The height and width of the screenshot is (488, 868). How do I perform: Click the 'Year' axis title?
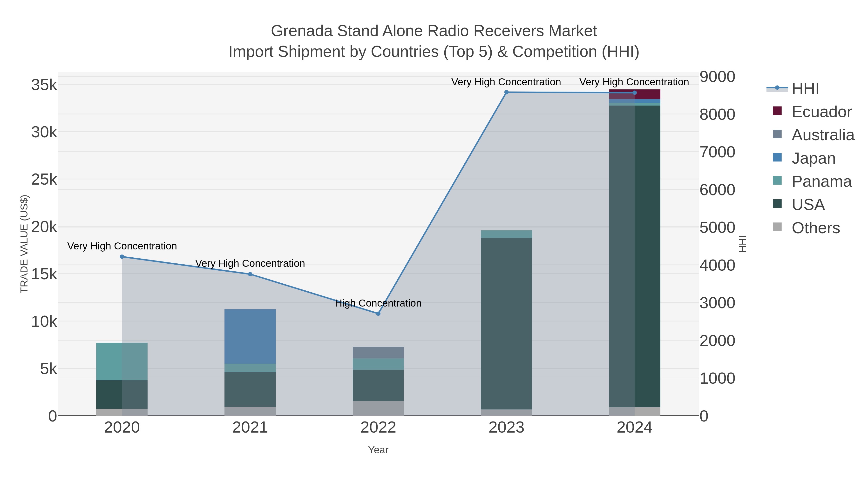(378, 450)
